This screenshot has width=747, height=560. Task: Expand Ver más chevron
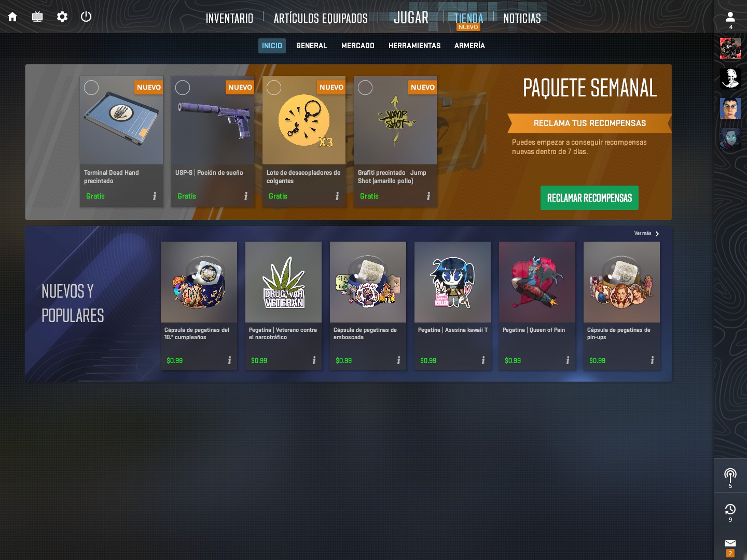[x=657, y=234]
